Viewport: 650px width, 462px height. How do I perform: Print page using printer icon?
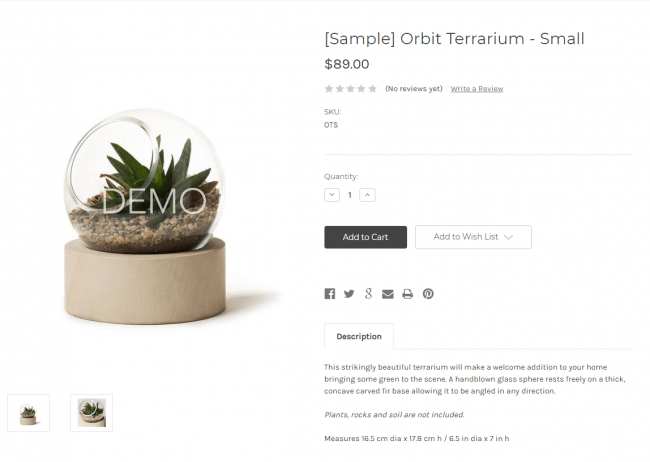(x=407, y=294)
